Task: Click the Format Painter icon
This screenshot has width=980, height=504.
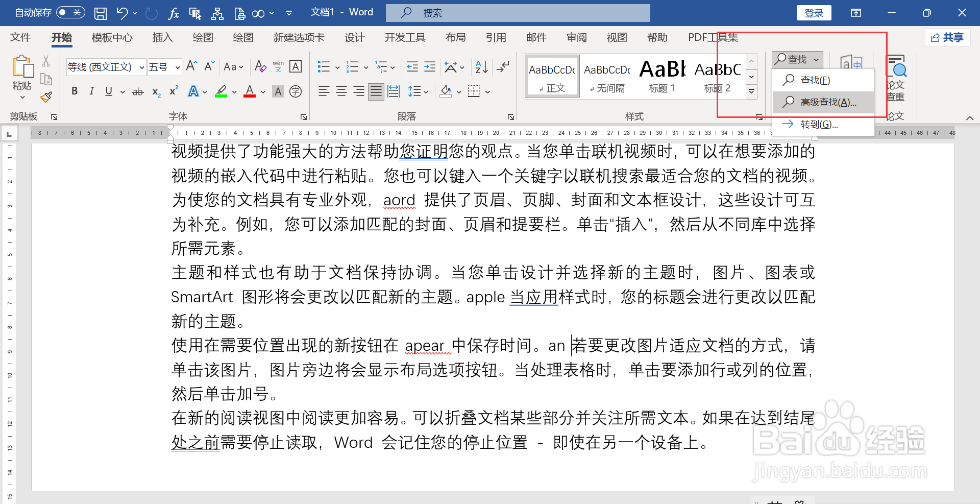Action: click(x=45, y=97)
